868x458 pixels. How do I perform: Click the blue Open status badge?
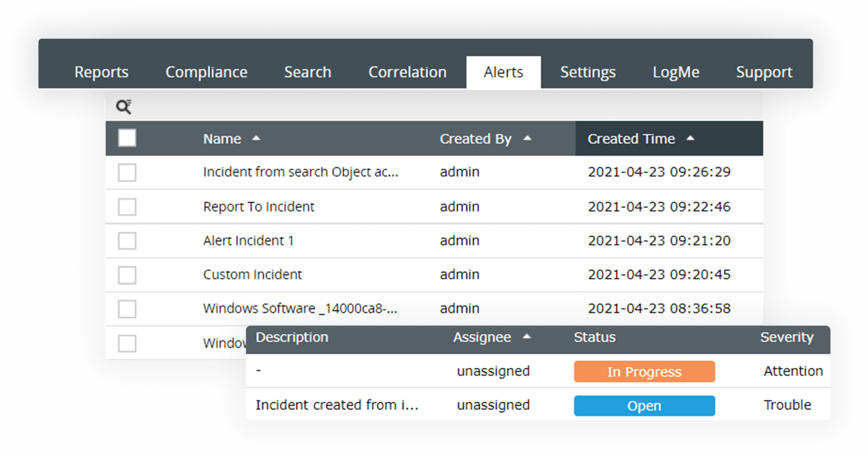click(x=644, y=406)
